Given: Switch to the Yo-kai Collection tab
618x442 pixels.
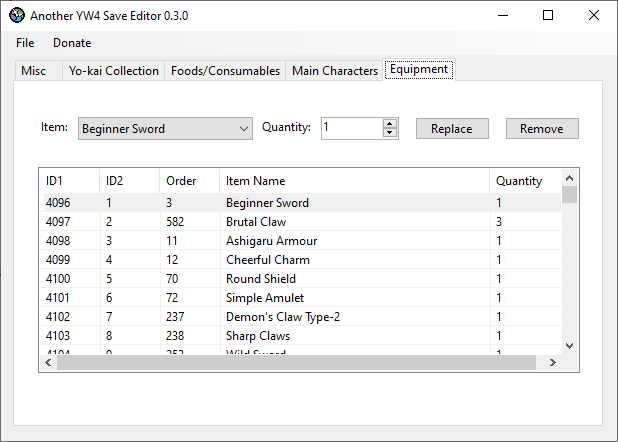Looking at the screenshot, I should (x=113, y=71).
